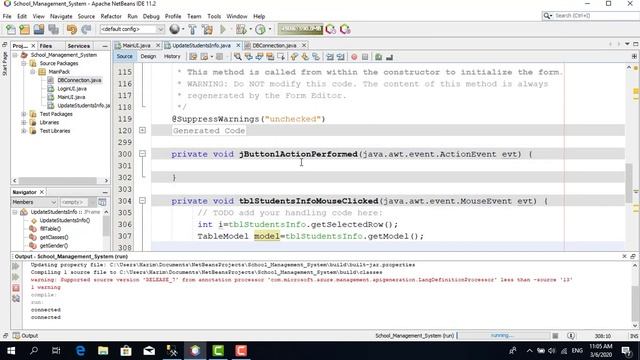640x360 pixels.
Task: Switch to the Files panel tab
Action: point(46,46)
